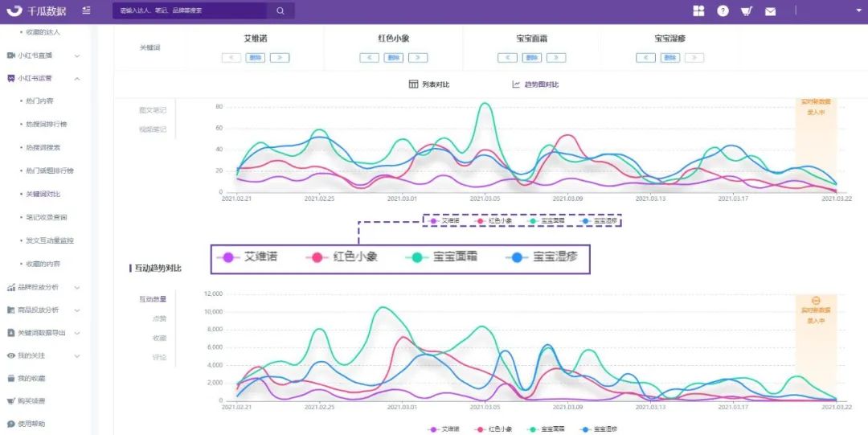Move 红色小象 keyword left with its arrow
The height and width of the screenshot is (435, 868).
coord(369,58)
